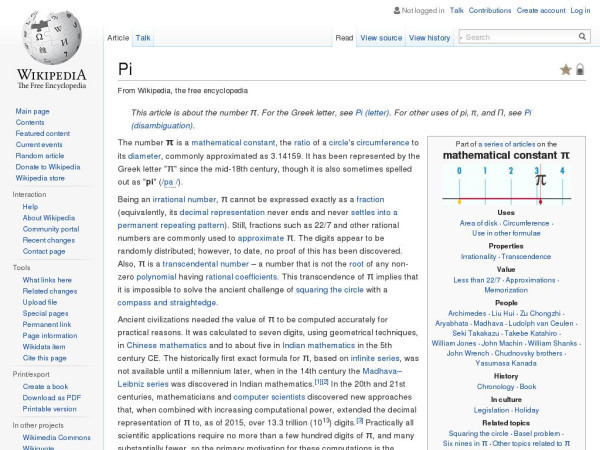
Task: Click into the Search input field
Action: (x=520, y=37)
